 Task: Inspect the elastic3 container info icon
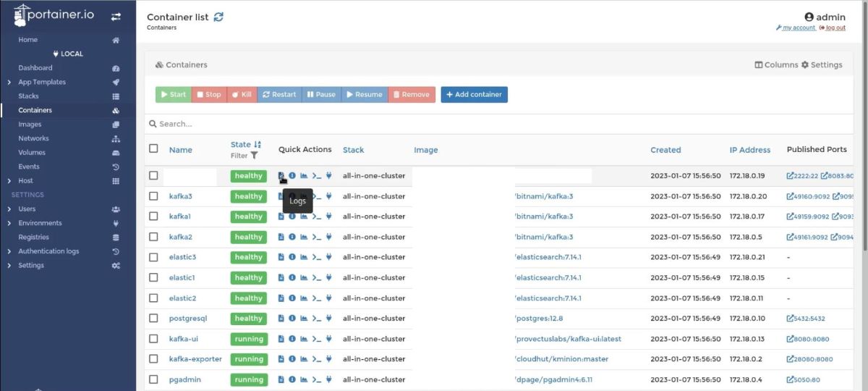pos(292,257)
